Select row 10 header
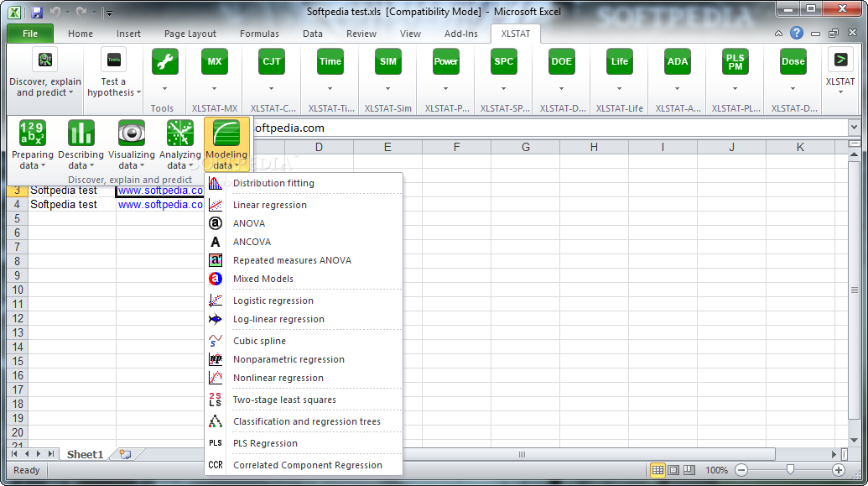This screenshot has width=868, height=486. tap(18, 290)
